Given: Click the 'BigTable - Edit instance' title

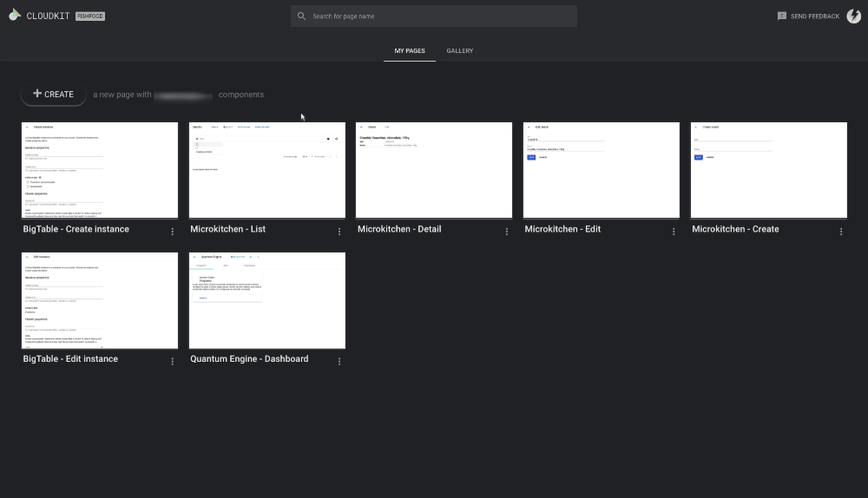Looking at the screenshot, I should coord(70,358).
